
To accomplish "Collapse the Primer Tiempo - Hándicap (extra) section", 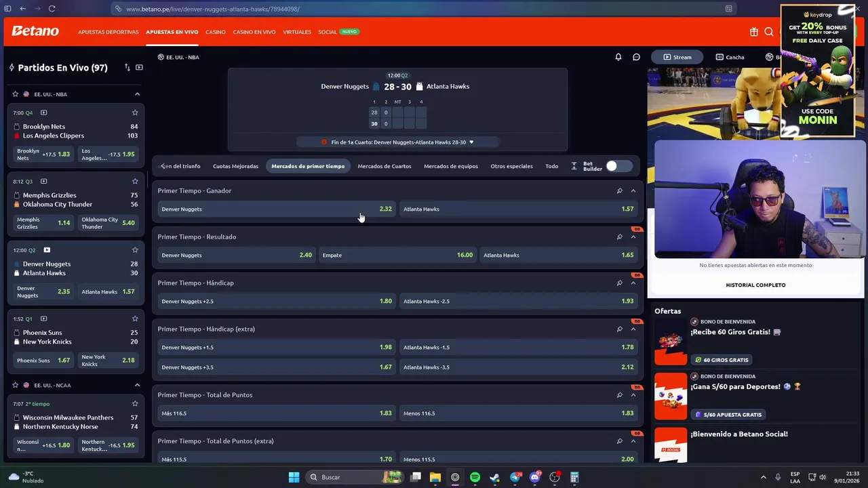I will click(633, 329).
